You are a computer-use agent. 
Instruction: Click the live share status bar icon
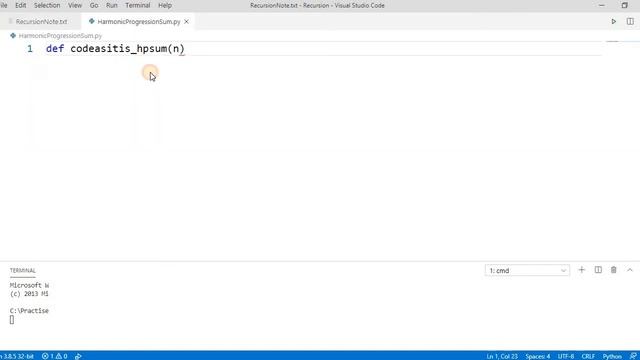(x=78, y=356)
